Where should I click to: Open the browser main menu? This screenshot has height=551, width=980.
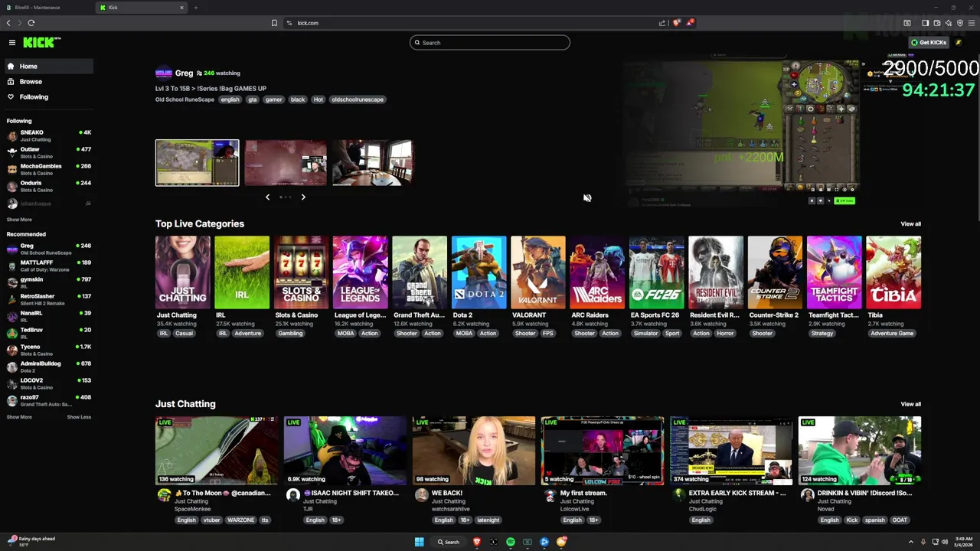point(972,23)
